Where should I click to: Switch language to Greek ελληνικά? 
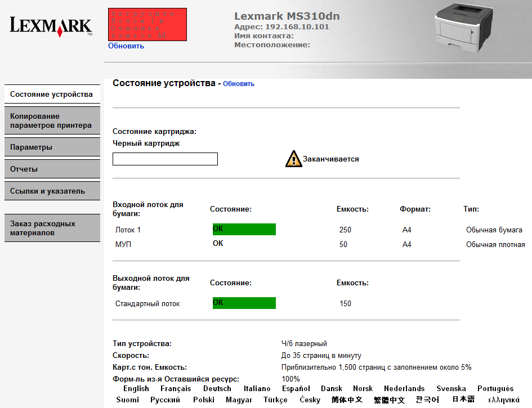tap(504, 400)
